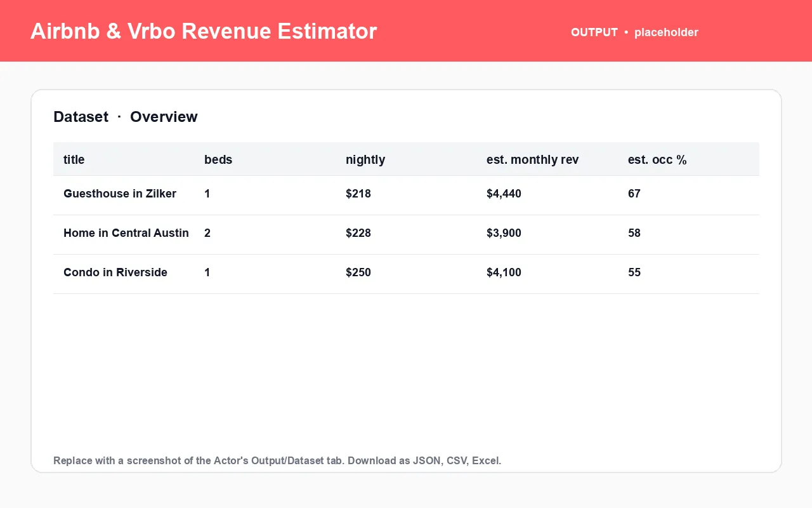
Task: Click the Dataset · Overview heading
Action: 126,117
